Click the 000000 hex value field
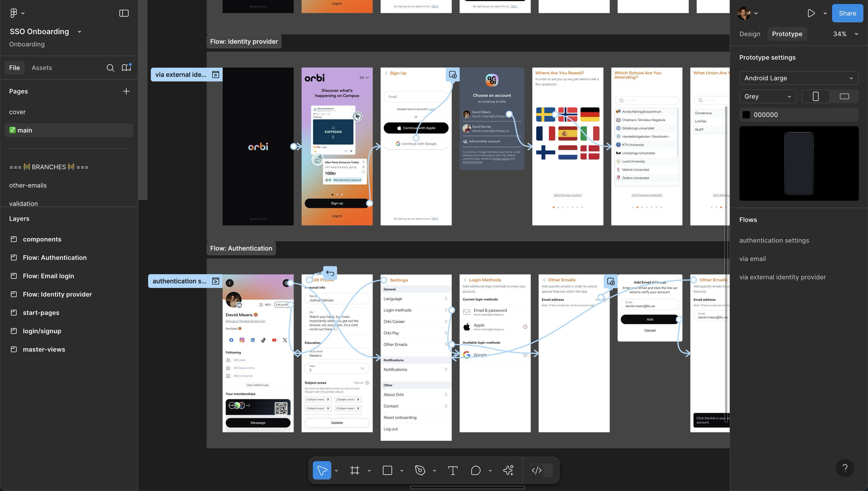868x491 pixels. [x=766, y=115]
